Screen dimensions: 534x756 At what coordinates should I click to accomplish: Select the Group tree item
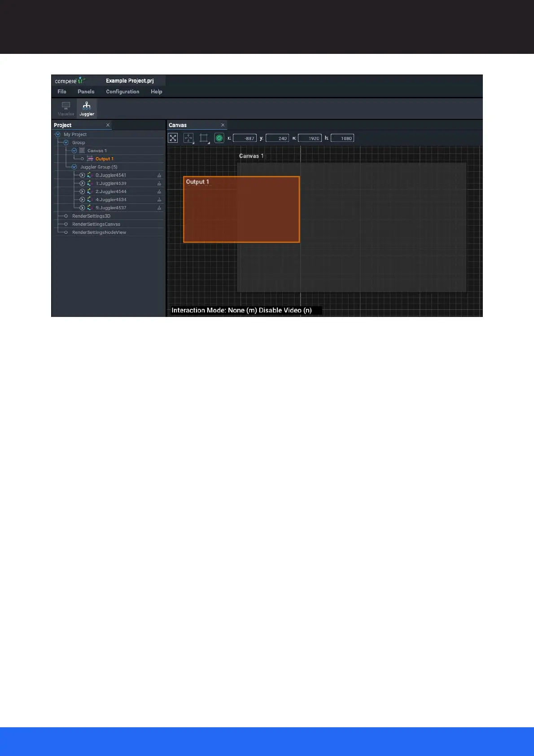(79, 143)
